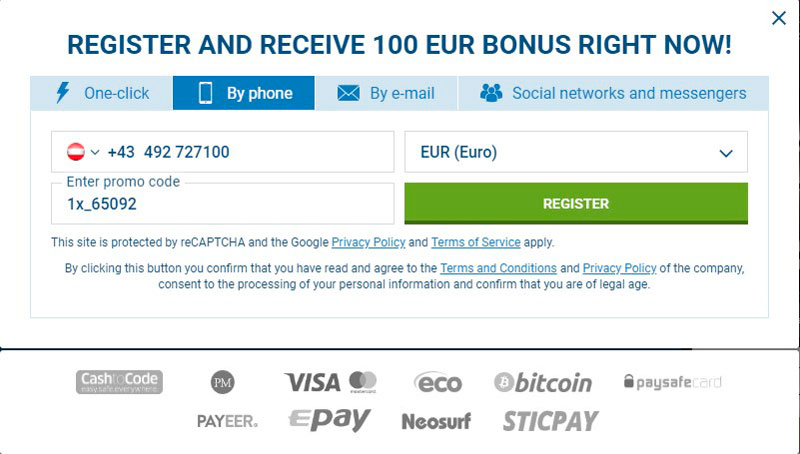Viewport: 800px width, 454px height.
Task: Click the CashtoCode payment logo
Action: point(119,382)
